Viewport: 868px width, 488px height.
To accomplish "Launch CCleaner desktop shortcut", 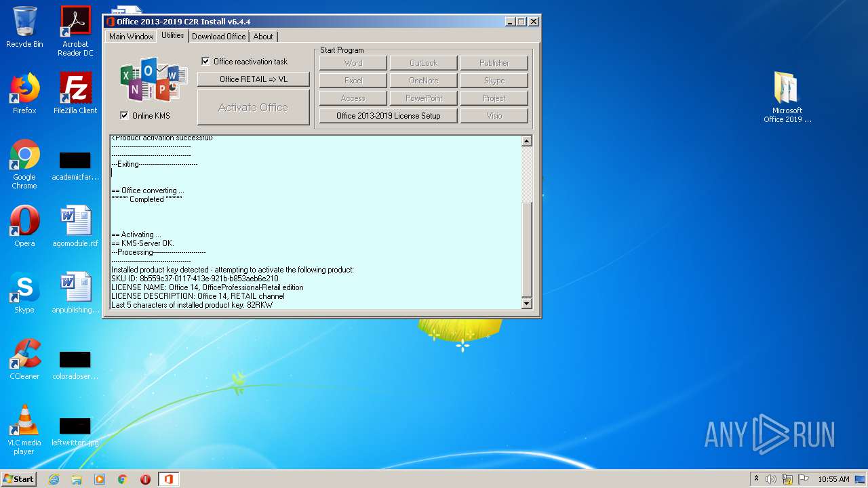I will pos(24,359).
